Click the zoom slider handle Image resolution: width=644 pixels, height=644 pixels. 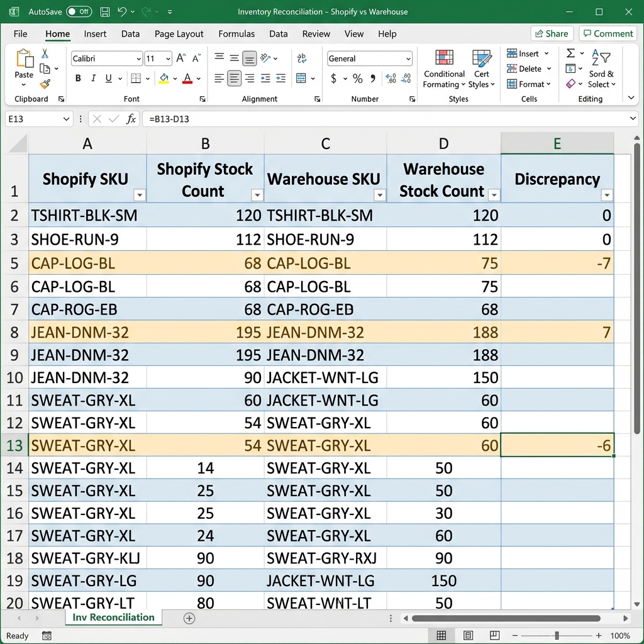click(x=557, y=635)
